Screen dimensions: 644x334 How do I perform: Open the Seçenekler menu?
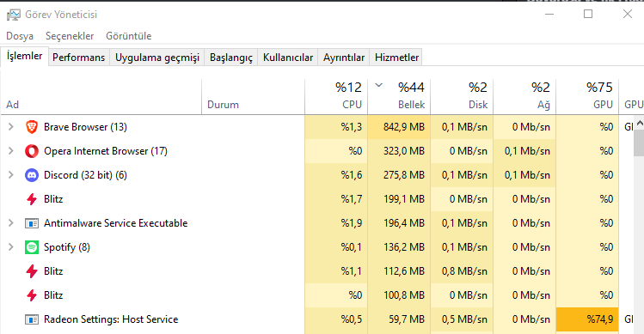[x=70, y=36]
